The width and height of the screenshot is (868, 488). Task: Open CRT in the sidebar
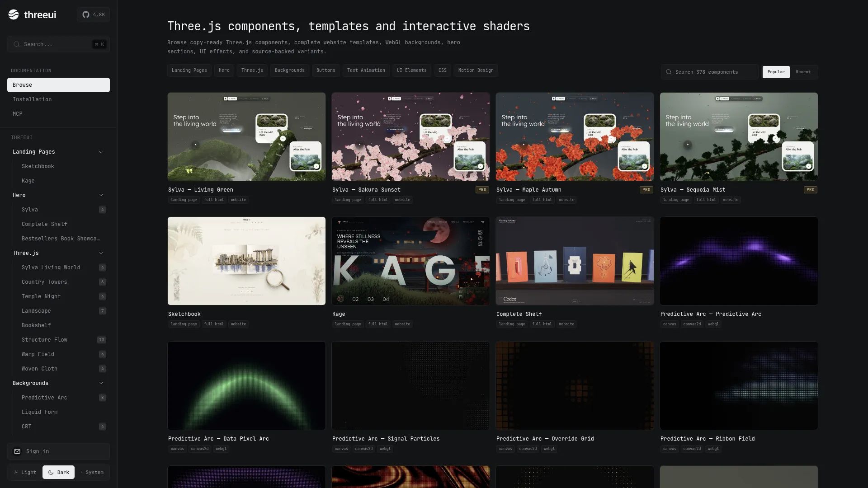click(27, 427)
